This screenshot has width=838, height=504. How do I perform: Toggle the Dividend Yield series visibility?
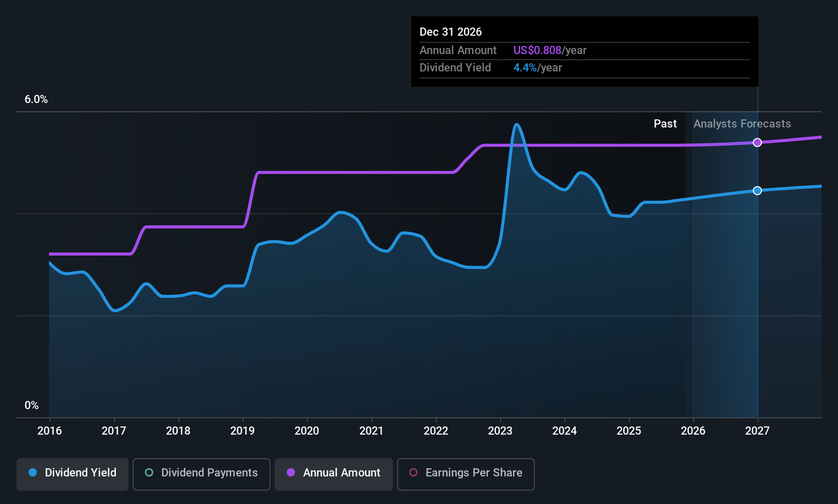[72, 473]
